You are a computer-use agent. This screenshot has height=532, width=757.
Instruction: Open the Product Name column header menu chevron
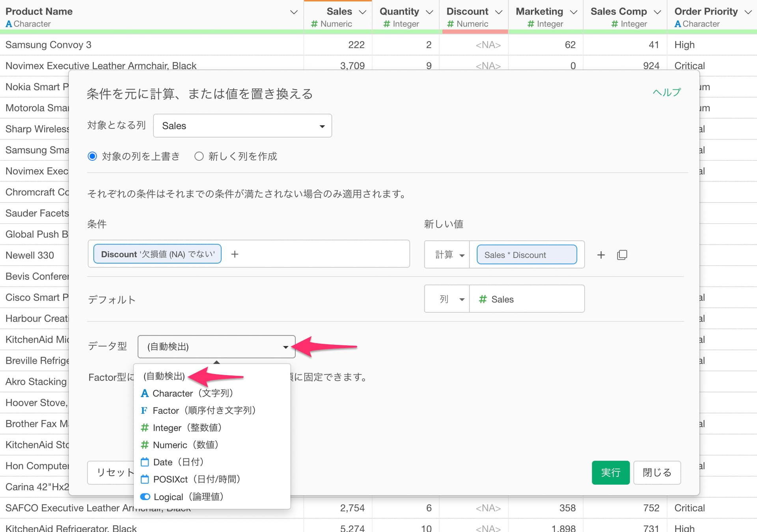click(x=294, y=12)
